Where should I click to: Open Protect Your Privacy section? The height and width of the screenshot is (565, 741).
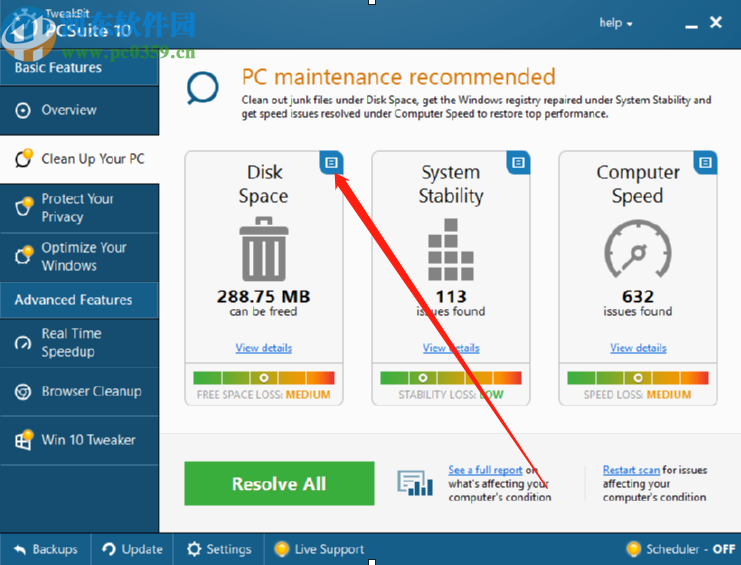(79, 208)
